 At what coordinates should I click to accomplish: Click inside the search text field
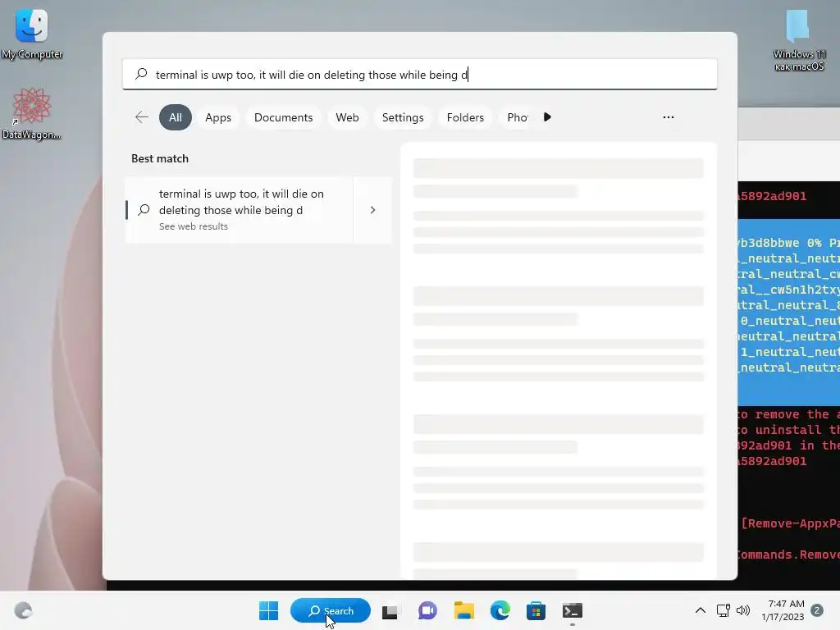point(419,75)
